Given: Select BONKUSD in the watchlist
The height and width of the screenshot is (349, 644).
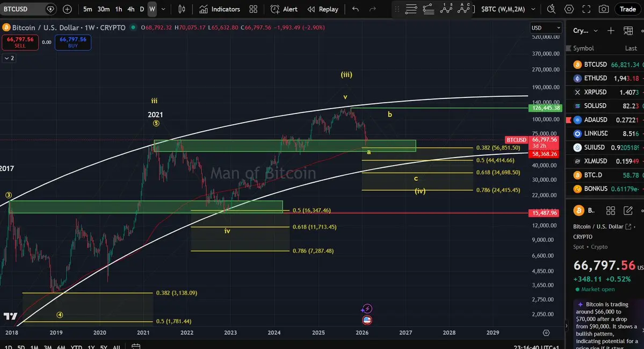Looking at the screenshot, I should pos(605,189).
